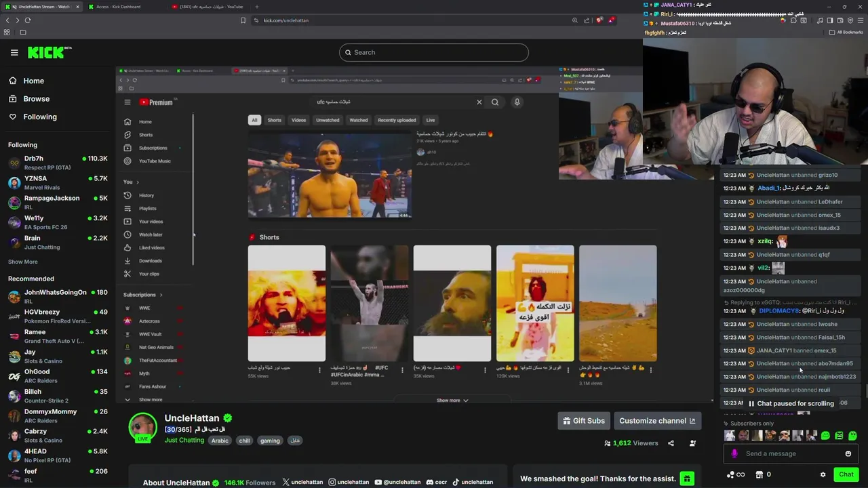Select Videos filter chip in stream
The height and width of the screenshot is (488, 868).
click(x=298, y=120)
